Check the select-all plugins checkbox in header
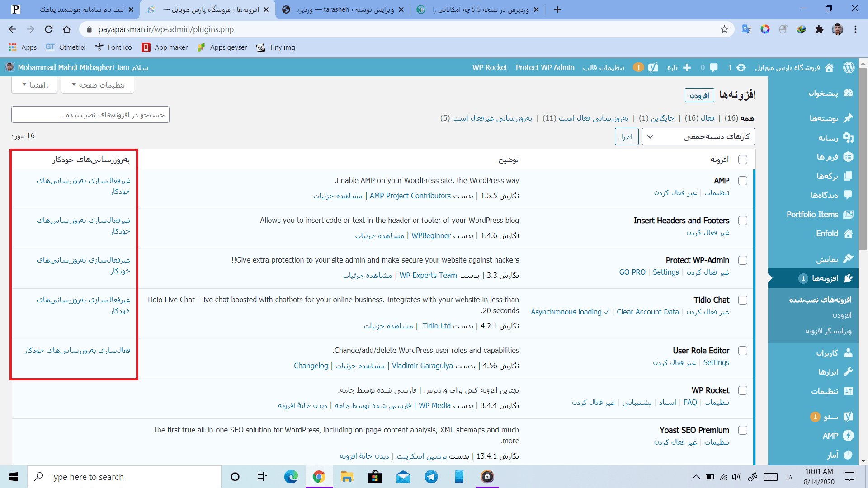 (x=742, y=160)
